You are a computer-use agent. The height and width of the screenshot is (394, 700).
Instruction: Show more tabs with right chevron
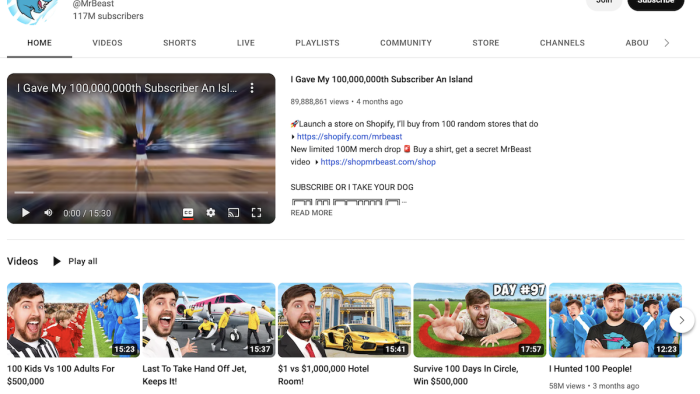667,43
